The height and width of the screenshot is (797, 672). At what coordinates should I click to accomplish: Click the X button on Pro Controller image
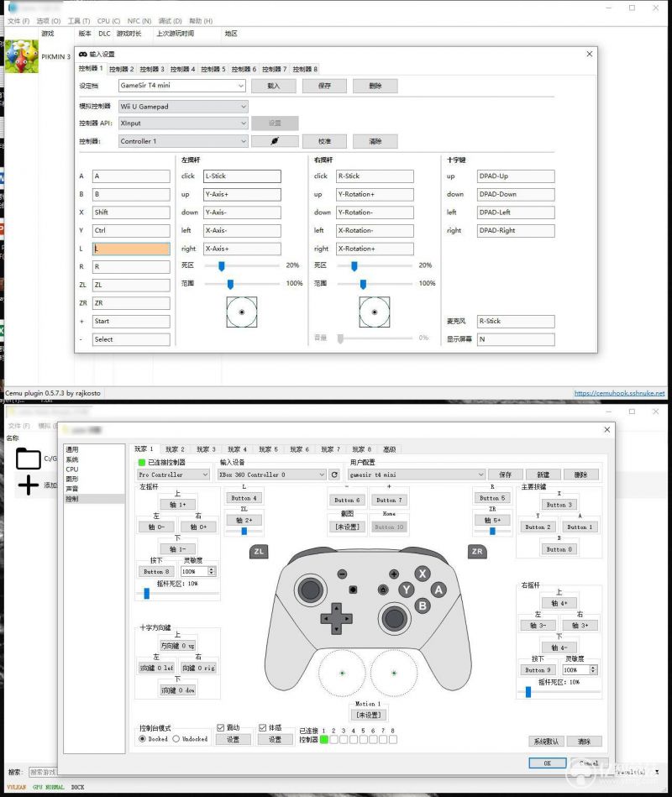tap(422, 574)
